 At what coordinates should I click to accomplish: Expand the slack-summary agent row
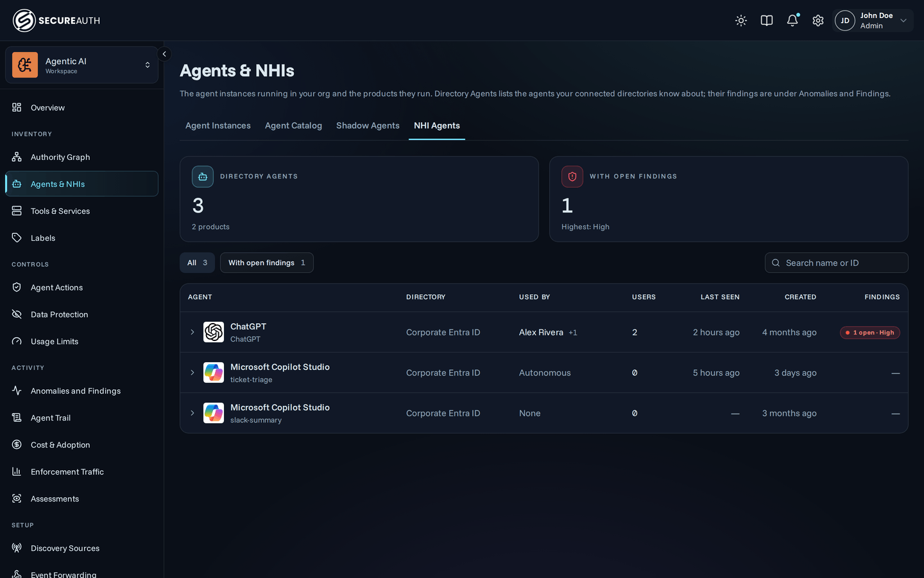192,413
